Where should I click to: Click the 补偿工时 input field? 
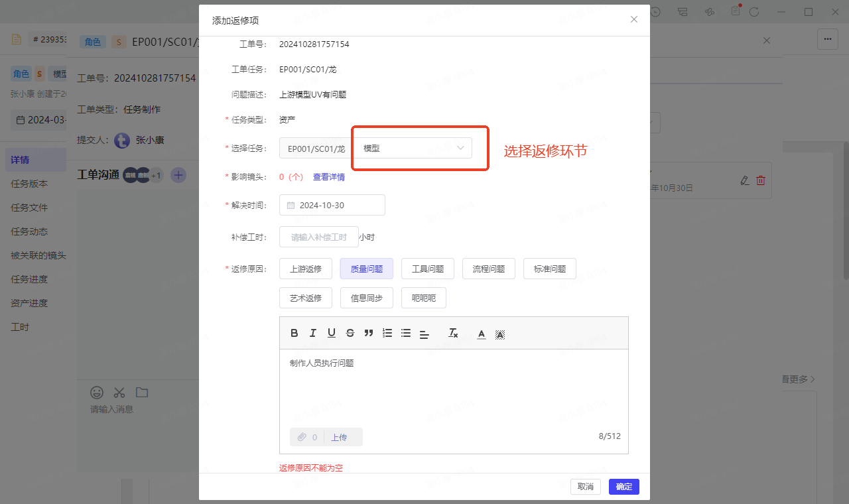[x=319, y=237]
